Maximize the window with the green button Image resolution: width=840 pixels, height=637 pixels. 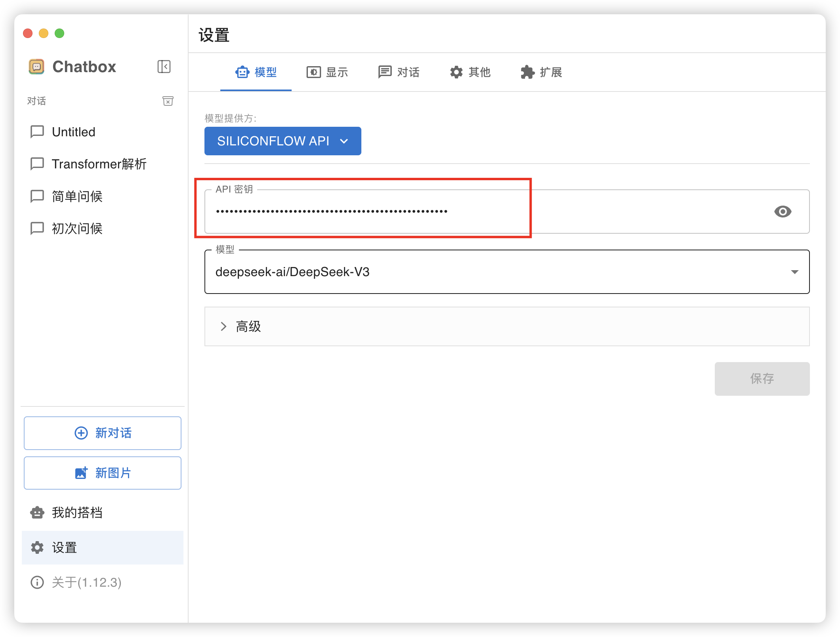[59, 33]
